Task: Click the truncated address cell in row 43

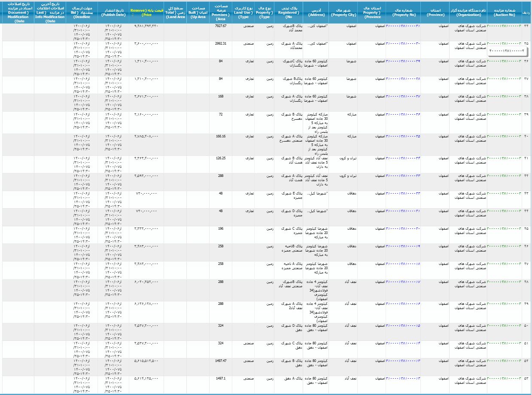Action: point(317,194)
